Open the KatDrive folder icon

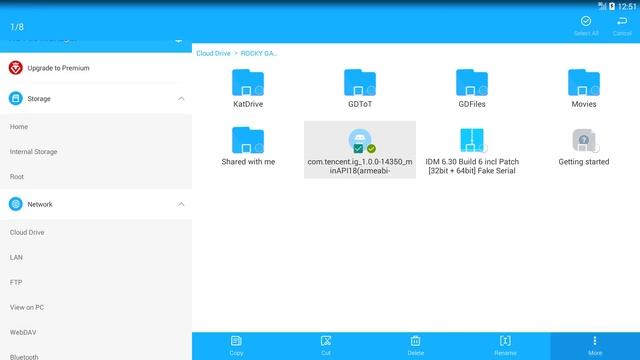[x=248, y=82]
